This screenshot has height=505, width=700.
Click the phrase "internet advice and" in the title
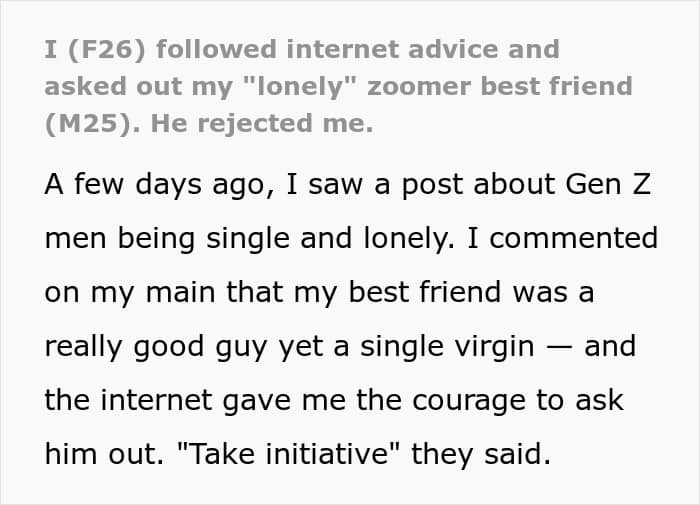423,49
